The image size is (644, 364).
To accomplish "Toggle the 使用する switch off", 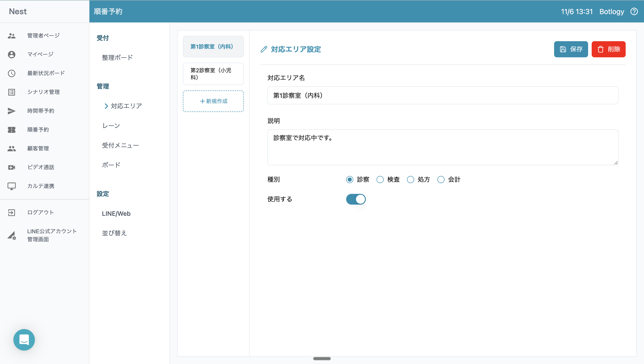I will pyautogui.click(x=356, y=199).
